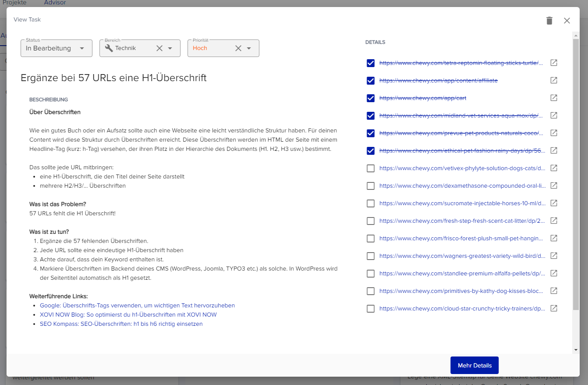Open the Advisor menu behind dialog
Viewport: 588px width, 385px height.
click(55, 3)
